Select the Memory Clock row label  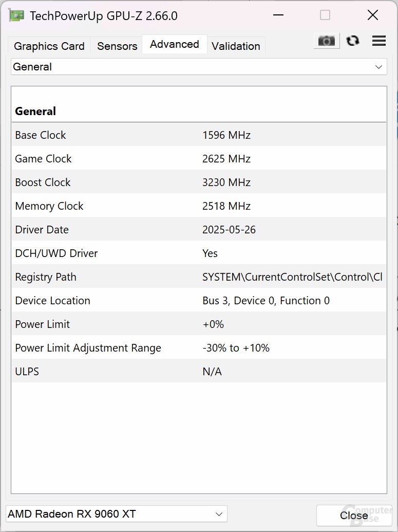tap(49, 206)
